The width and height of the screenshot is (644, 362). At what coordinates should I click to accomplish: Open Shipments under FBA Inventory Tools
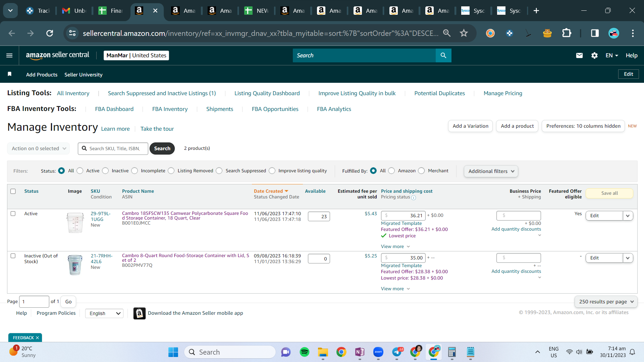(220, 109)
